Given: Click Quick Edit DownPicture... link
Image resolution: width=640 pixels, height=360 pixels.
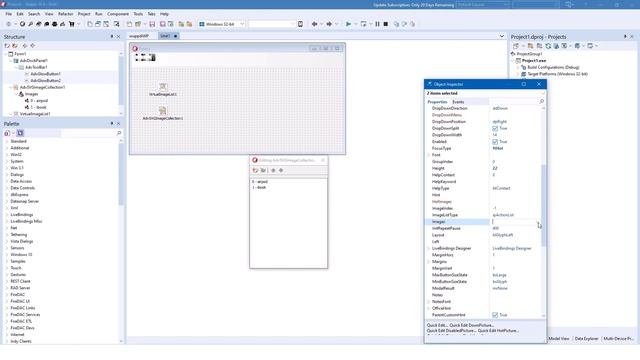Looking at the screenshot, I should pos(472,325).
